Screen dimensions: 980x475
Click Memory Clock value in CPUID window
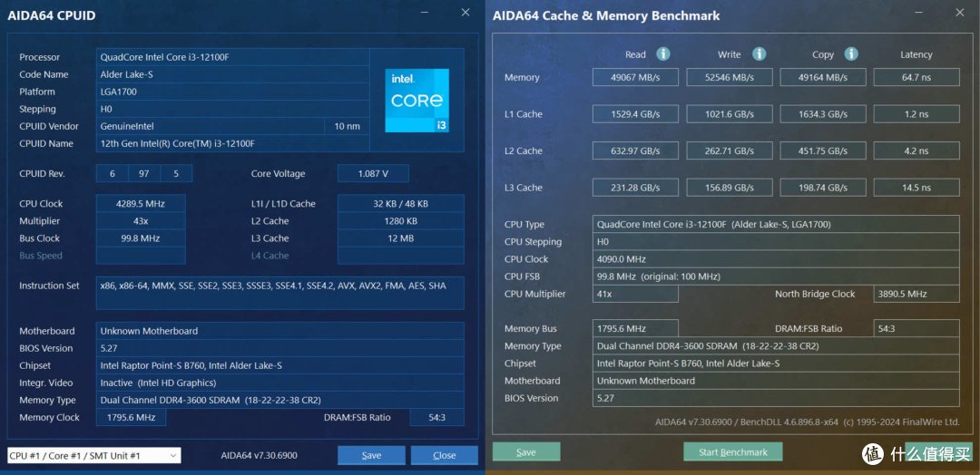[132, 417]
